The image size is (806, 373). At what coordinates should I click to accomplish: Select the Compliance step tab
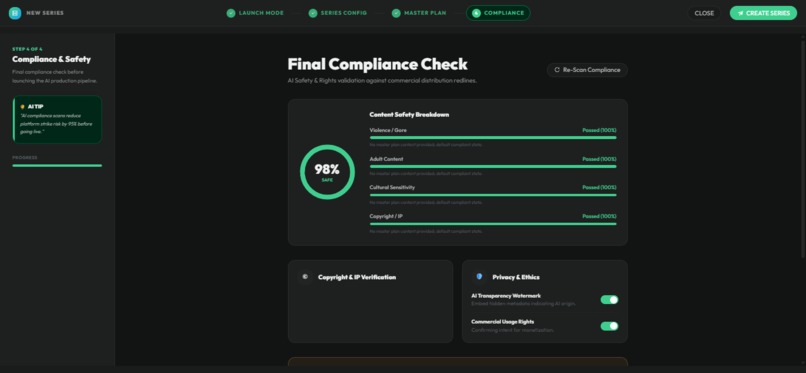point(498,13)
